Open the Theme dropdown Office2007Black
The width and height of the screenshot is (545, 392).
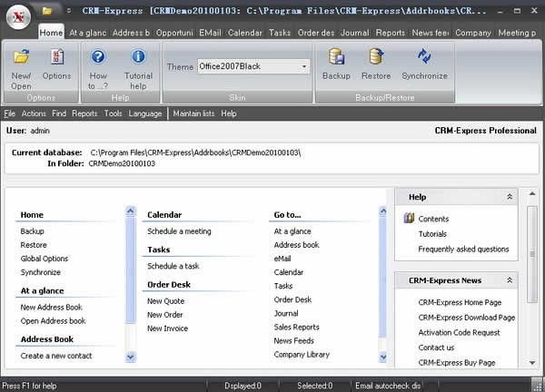click(253, 66)
